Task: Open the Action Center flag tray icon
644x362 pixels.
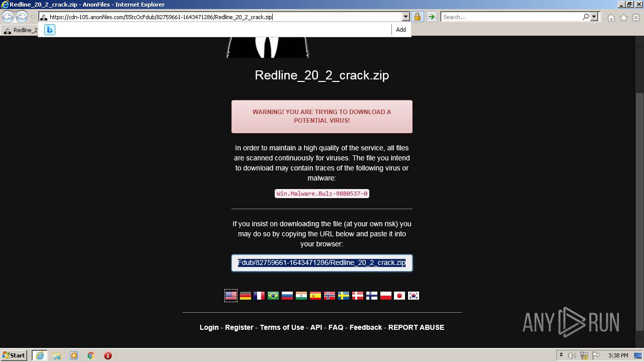Action: point(596,355)
